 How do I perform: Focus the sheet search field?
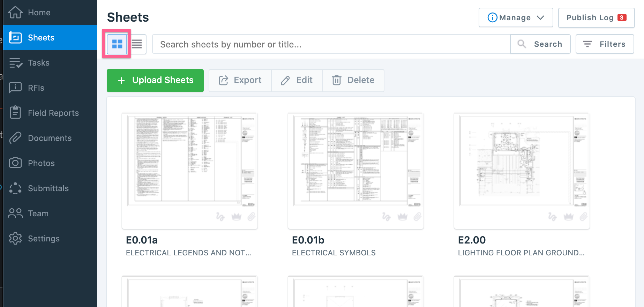tap(331, 44)
